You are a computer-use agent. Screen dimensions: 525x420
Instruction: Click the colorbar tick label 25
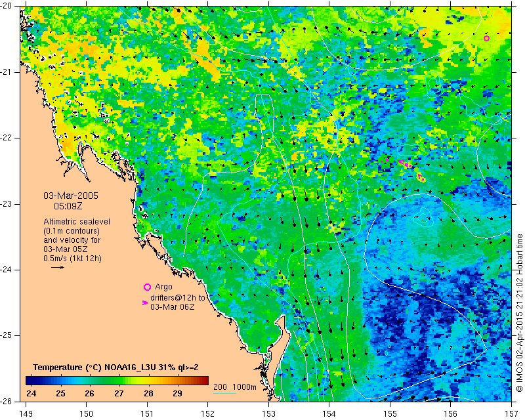(x=60, y=394)
